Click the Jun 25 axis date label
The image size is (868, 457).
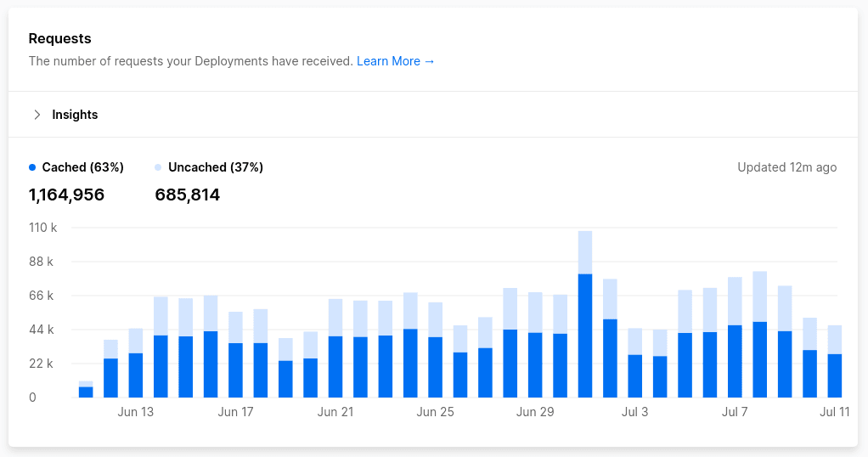pyautogui.click(x=435, y=413)
